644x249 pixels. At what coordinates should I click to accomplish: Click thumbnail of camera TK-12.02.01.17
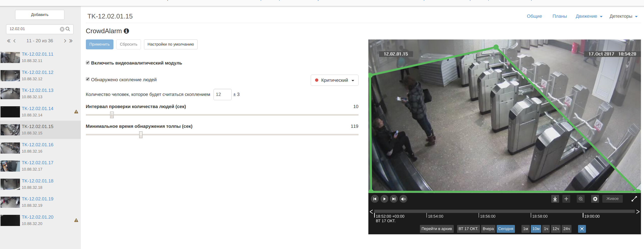click(10, 166)
